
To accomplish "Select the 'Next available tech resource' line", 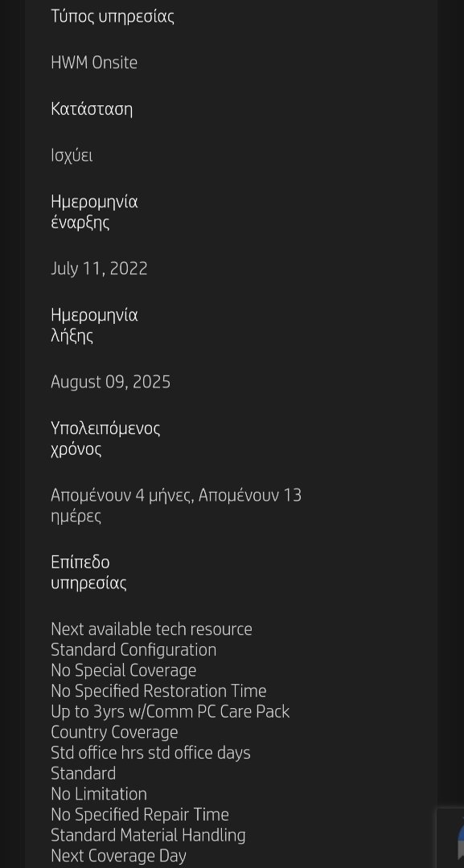I will pyautogui.click(x=152, y=629).
